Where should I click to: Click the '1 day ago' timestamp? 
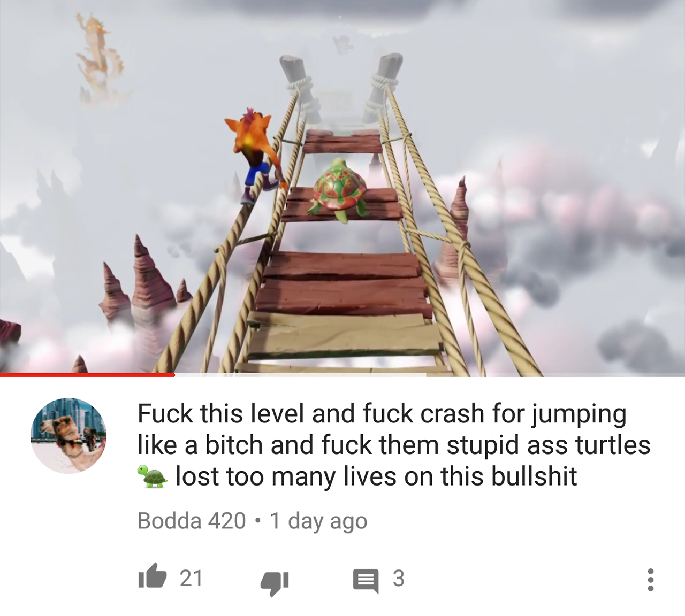coord(318,521)
